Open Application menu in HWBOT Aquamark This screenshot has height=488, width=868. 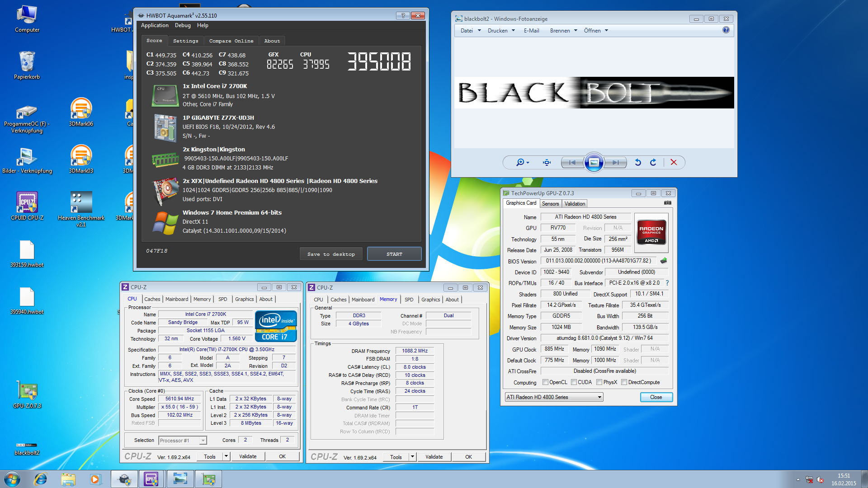(155, 25)
